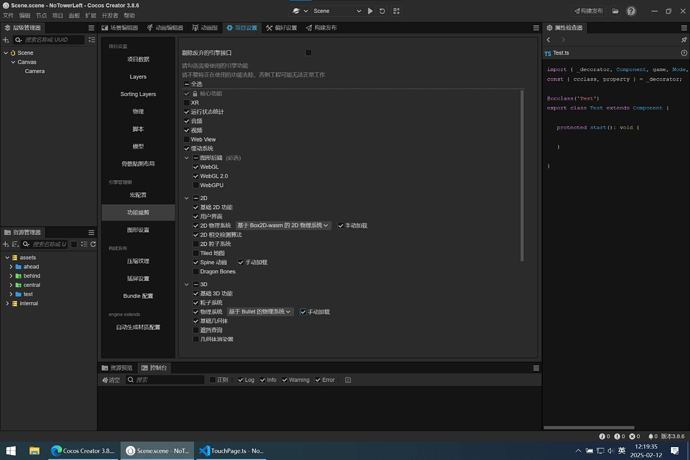Screen dimensions: 690x460
Task: Click the refresh preview icon beside play
Action: (382, 11)
